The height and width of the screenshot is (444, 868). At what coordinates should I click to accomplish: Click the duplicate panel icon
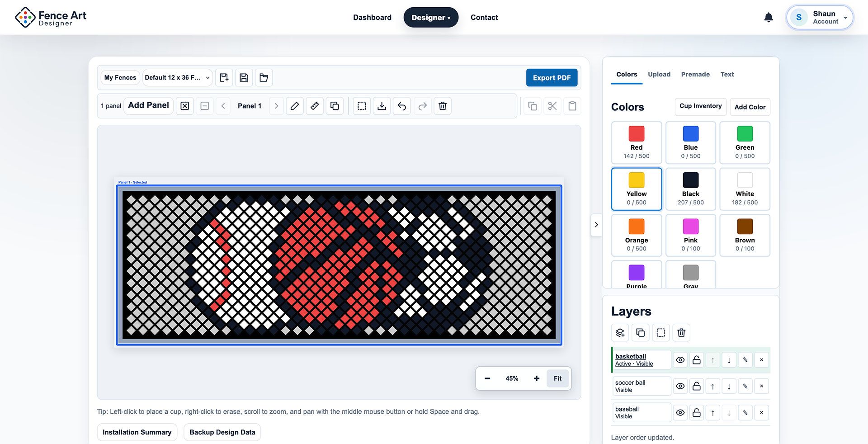pos(335,106)
